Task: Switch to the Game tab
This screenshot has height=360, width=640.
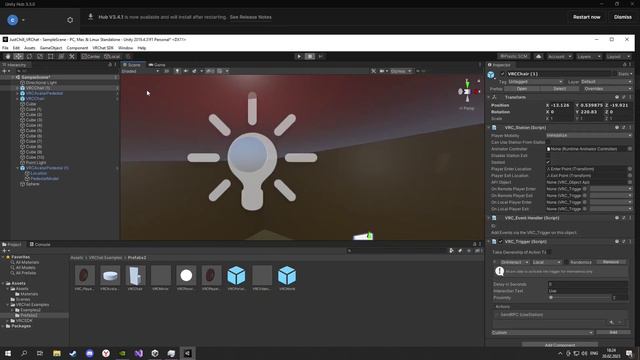Action: [157, 65]
